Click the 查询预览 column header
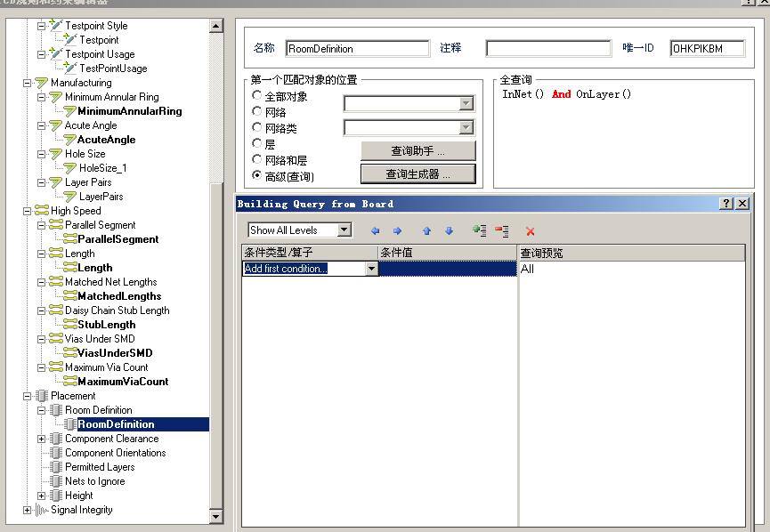This screenshot has width=770, height=532. 631,253
